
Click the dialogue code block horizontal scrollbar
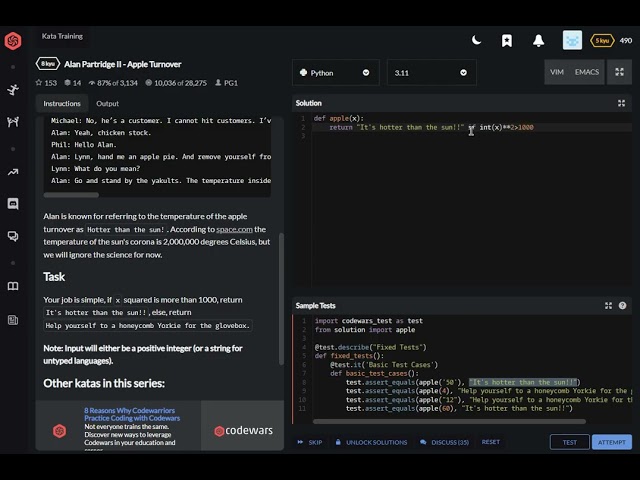pyautogui.click(x=71, y=195)
